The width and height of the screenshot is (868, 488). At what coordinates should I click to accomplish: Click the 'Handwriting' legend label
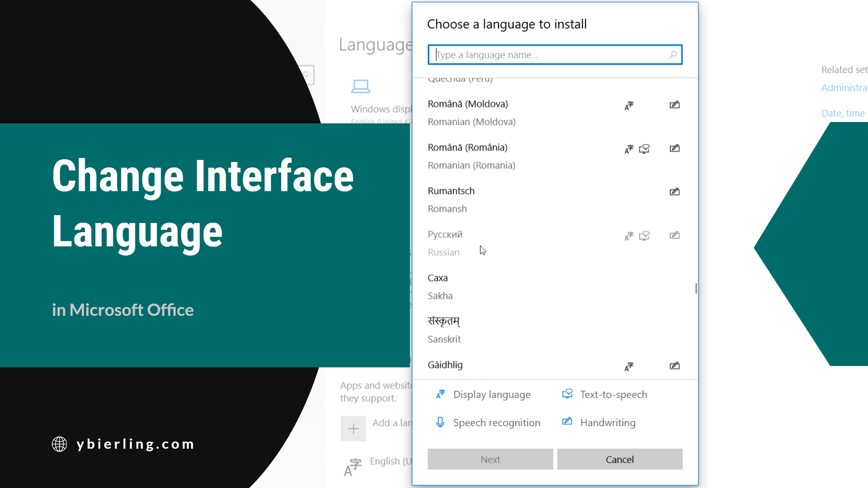608,423
